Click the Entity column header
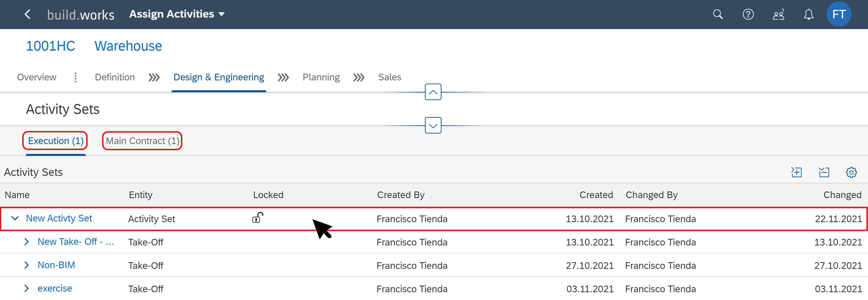Viewport: 868px width, 300px height. [x=141, y=195]
